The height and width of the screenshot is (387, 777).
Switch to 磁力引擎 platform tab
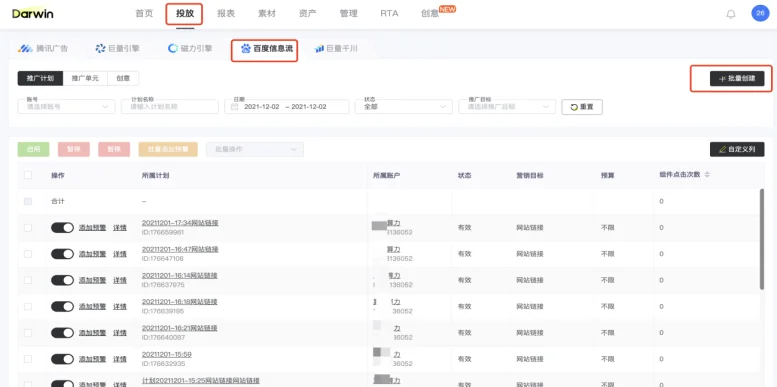click(x=190, y=49)
